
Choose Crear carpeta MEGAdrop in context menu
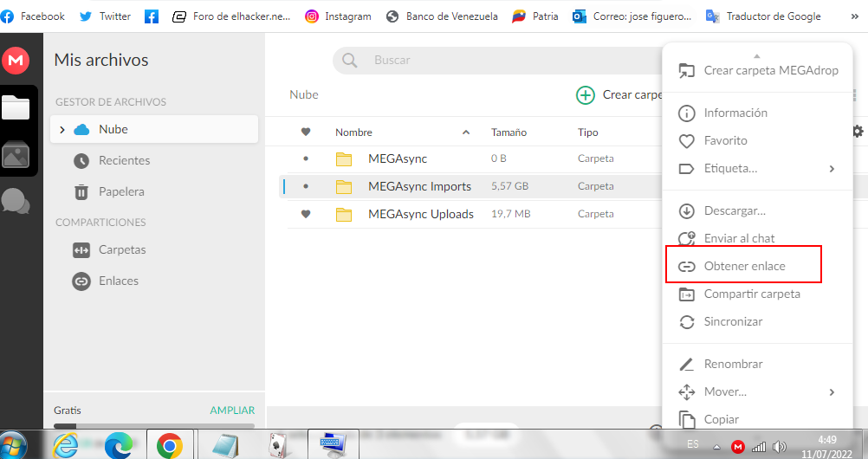[x=757, y=71]
